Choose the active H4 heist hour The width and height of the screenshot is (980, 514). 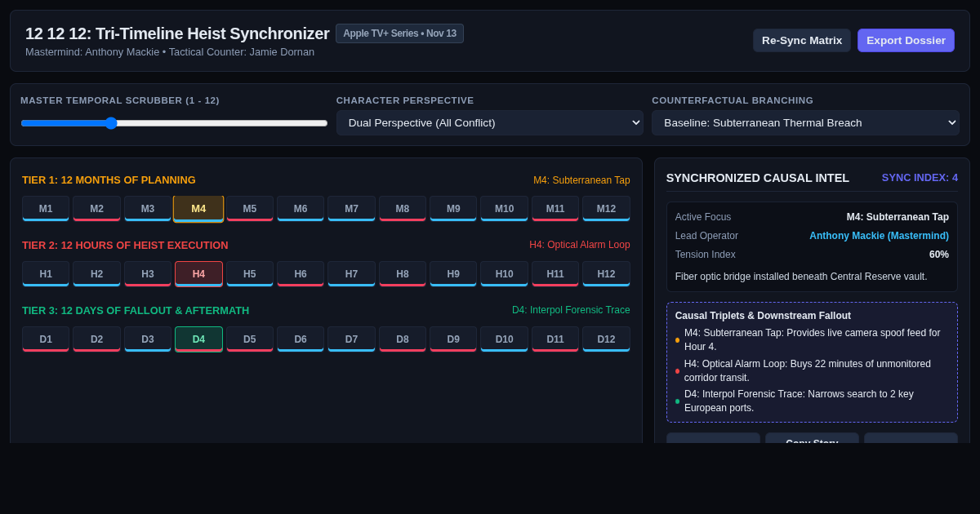tap(198, 274)
